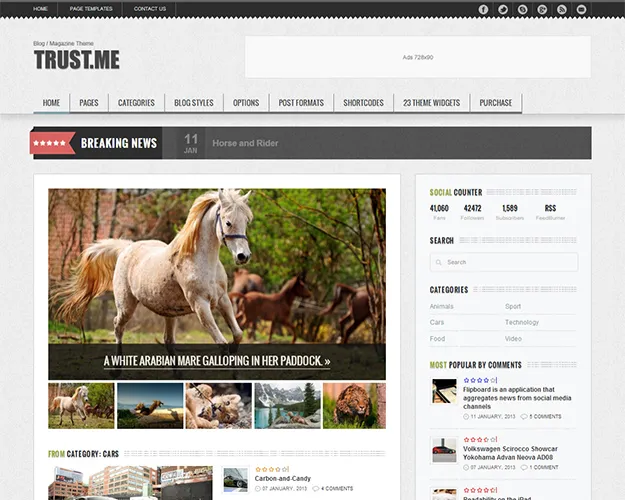Click the star rating above the Volkswagen Scirocco post
Viewport: 625px width, 500px height.
480,439
